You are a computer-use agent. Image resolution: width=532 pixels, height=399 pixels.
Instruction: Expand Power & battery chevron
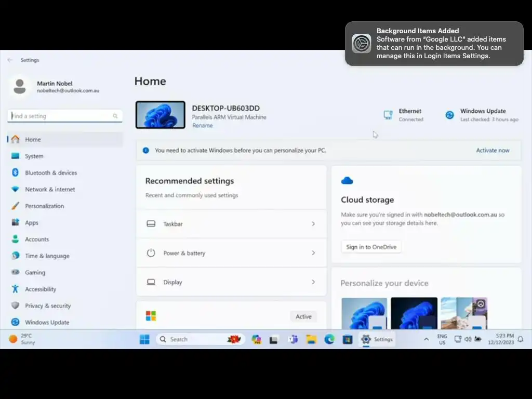click(x=313, y=253)
